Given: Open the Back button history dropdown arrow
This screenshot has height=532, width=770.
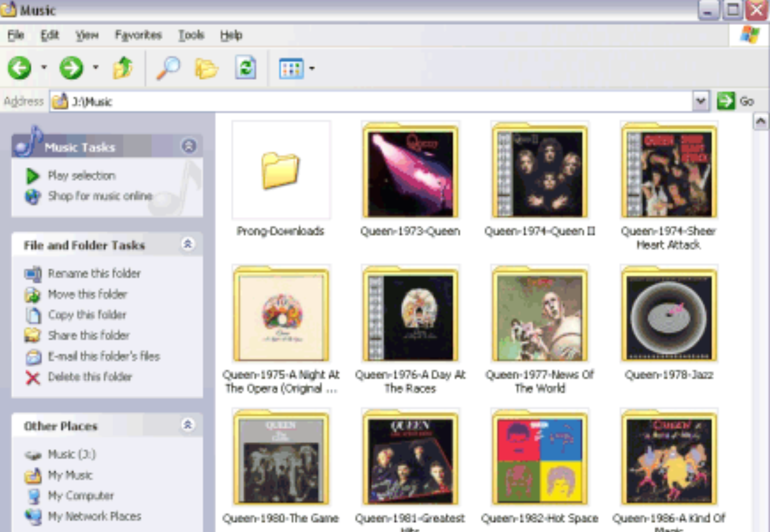Looking at the screenshot, I should 44,68.
